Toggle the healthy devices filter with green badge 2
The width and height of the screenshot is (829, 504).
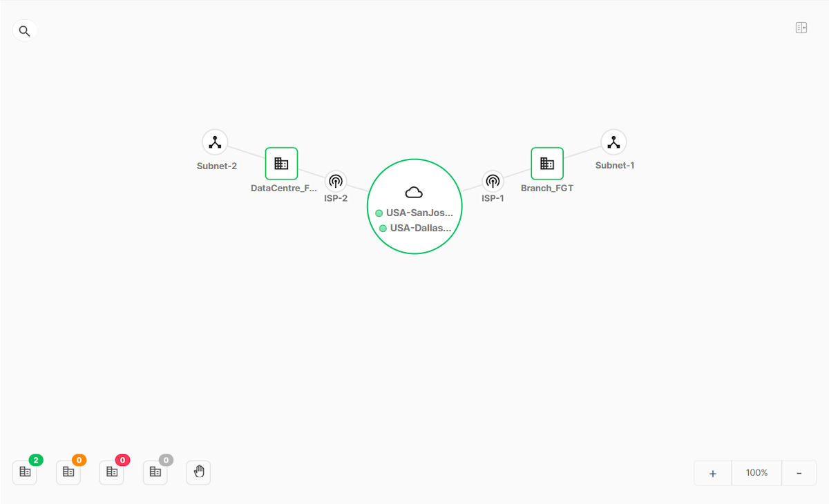tap(25, 472)
